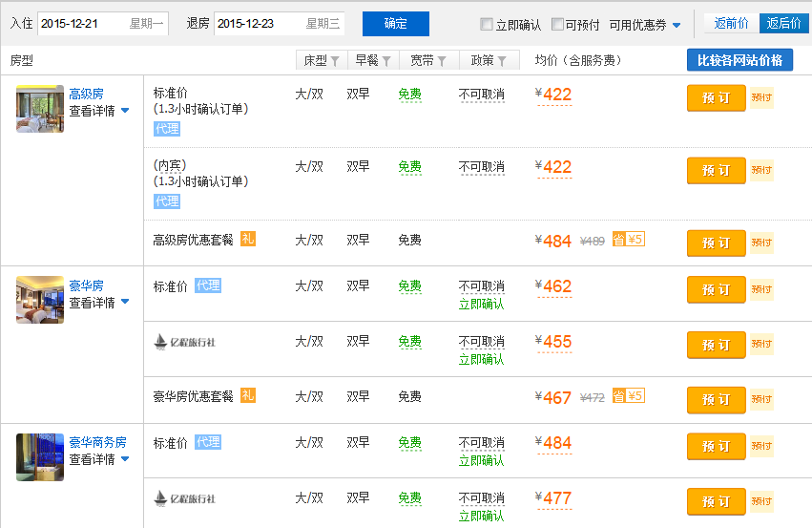Click the 入住 check-in date field
The width and height of the screenshot is (812, 528).
[x=102, y=24]
